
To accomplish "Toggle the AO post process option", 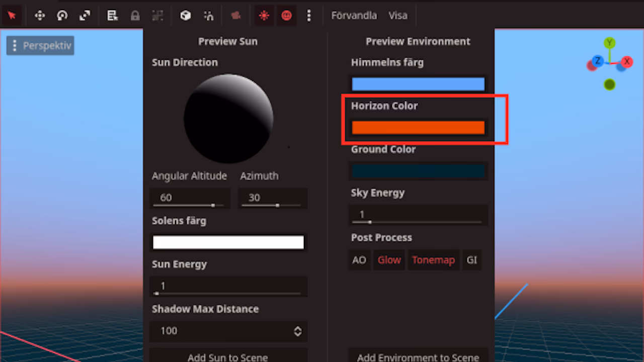I will [x=359, y=260].
